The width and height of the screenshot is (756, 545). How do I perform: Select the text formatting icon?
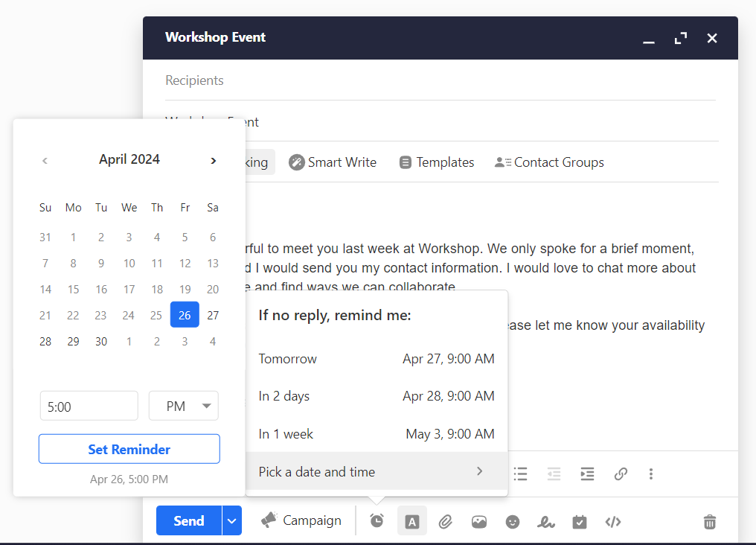pyautogui.click(x=412, y=520)
